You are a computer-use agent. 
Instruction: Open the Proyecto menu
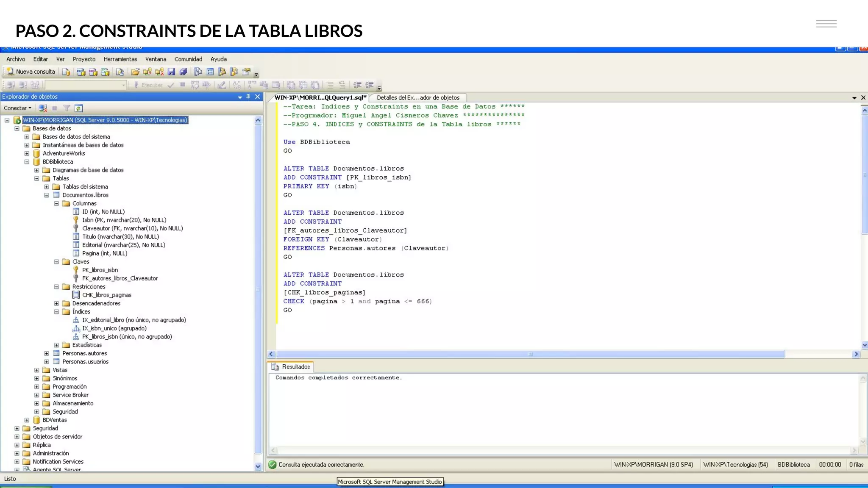(84, 59)
